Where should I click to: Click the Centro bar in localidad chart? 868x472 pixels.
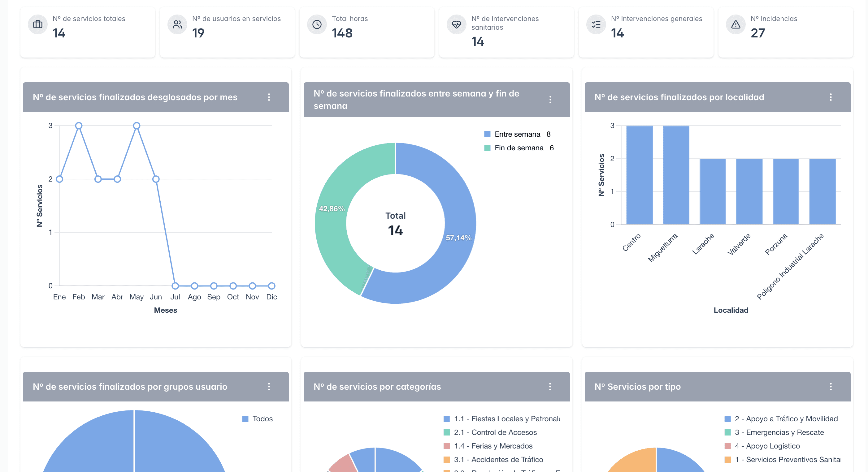[639, 175]
